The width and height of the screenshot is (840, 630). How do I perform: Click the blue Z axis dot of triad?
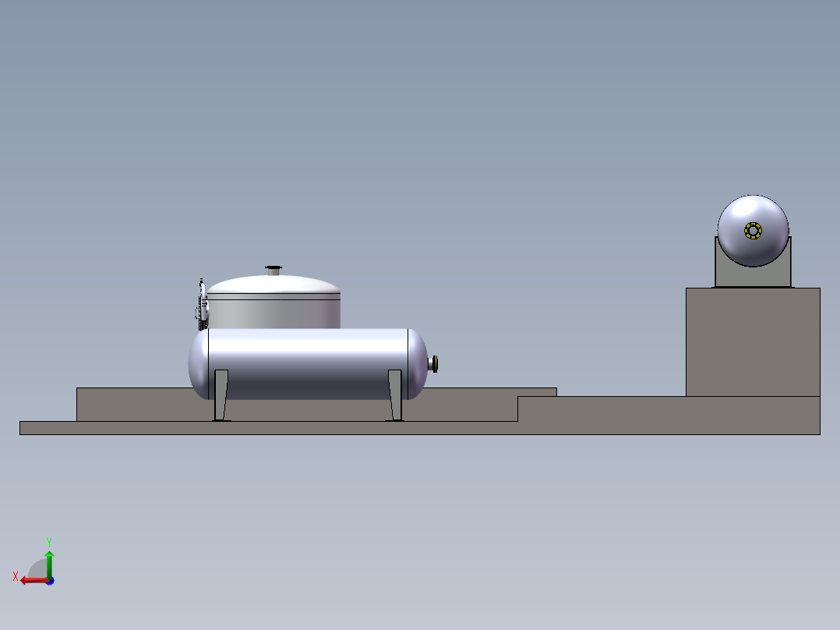(x=50, y=581)
